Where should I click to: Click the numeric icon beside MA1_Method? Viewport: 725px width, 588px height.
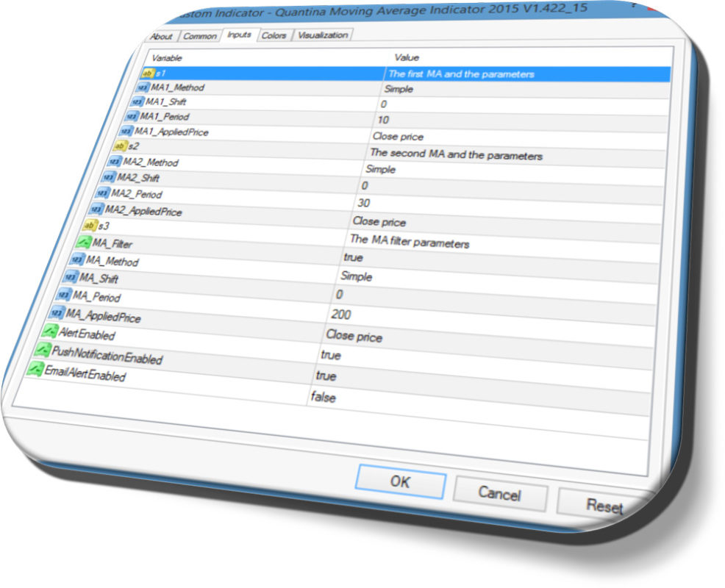pyautogui.click(x=143, y=87)
